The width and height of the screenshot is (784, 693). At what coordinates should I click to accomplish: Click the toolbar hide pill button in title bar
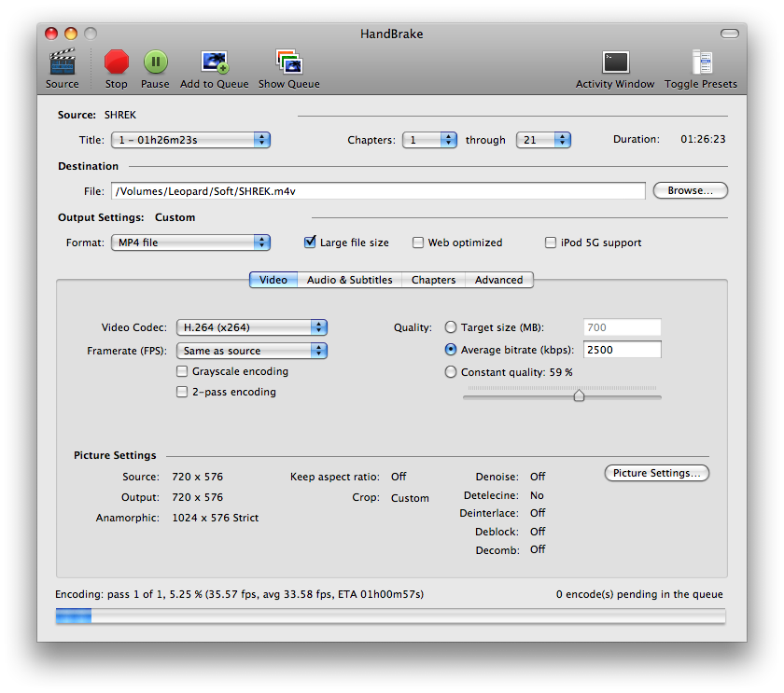(730, 34)
